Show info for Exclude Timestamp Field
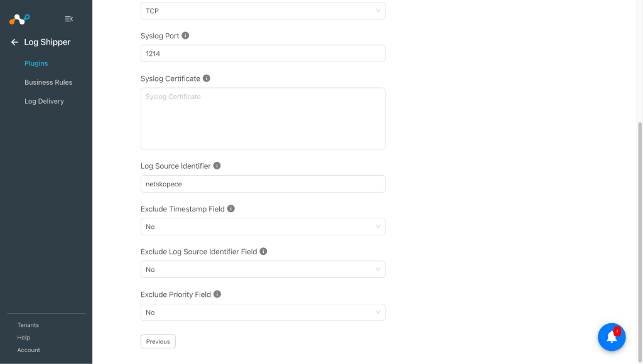The height and width of the screenshot is (364, 643). (231, 208)
